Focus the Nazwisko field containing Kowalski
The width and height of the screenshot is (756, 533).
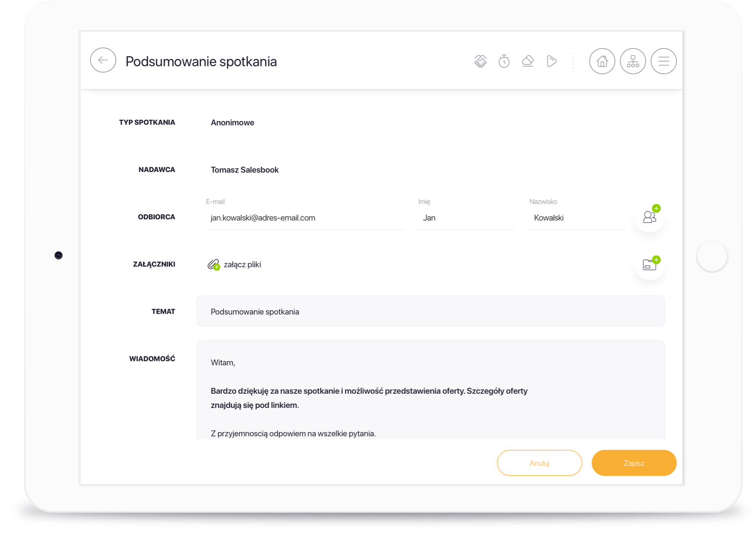[x=577, y=218]
